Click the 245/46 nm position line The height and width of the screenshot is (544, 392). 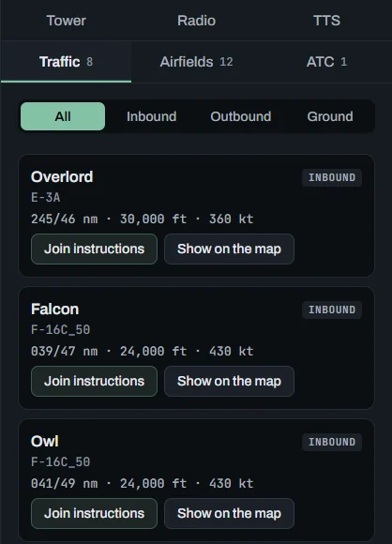(143, 219)
